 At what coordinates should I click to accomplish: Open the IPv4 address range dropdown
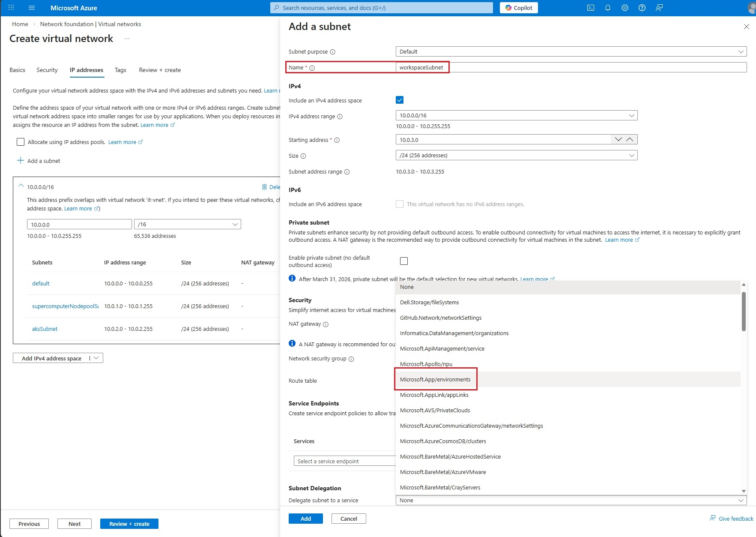coord(517,115)
